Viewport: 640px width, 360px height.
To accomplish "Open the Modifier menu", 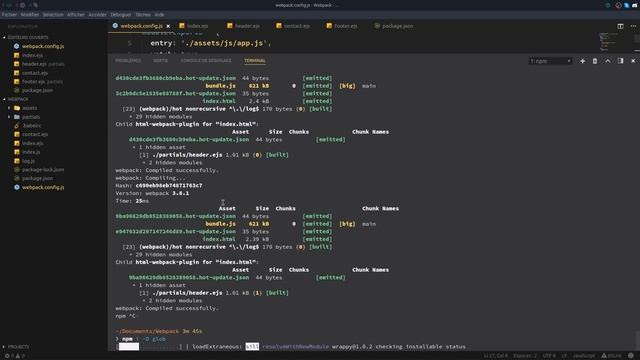I will coord(30,14).
